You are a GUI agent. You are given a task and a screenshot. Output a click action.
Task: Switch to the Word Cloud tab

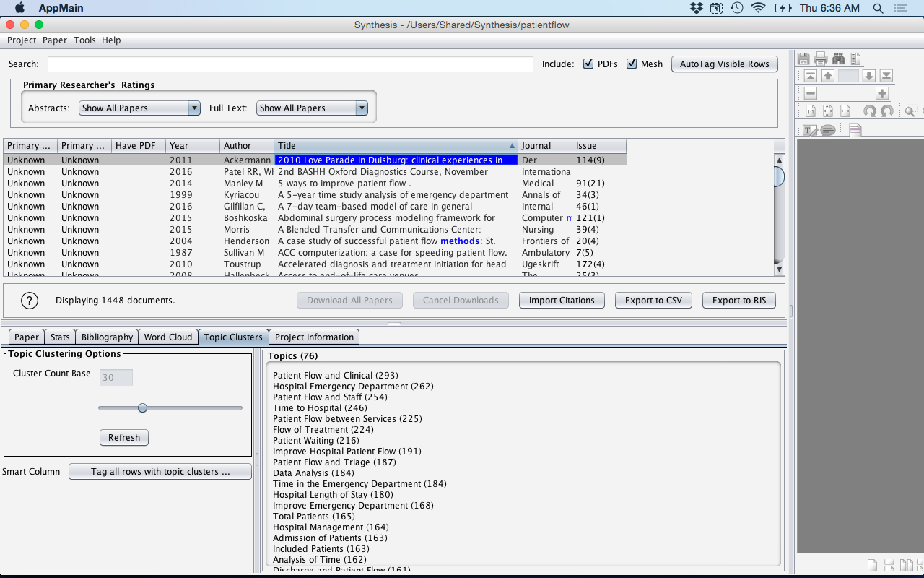167,337
